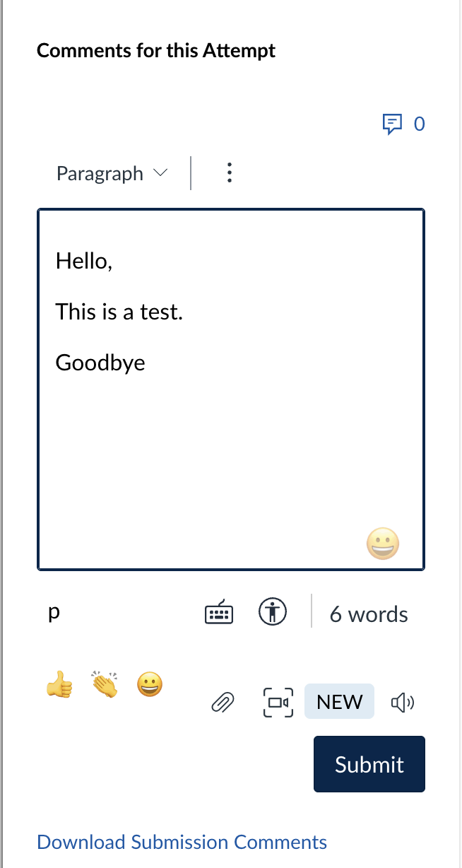Run the accessibility checker

[x=273, y=612]
